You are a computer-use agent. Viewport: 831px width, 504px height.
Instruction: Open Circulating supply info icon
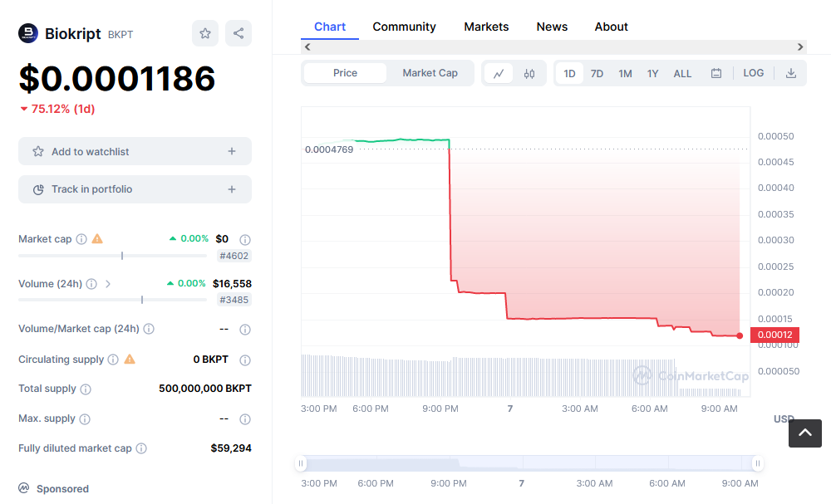[113, 360]
